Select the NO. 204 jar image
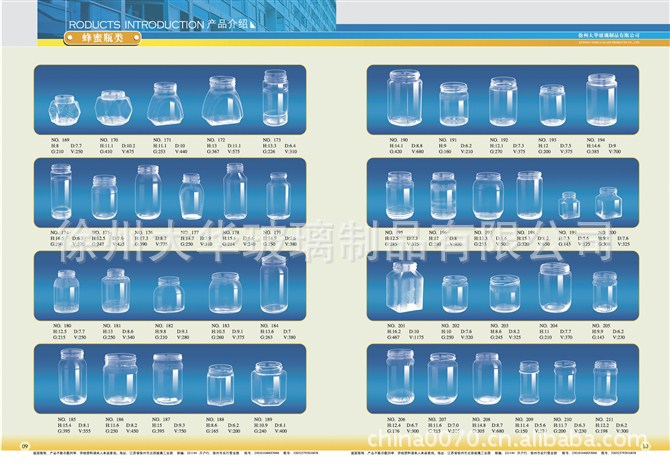Image resolution: width=670 pixels, height=468 pixels. click(x=553, y=286)
